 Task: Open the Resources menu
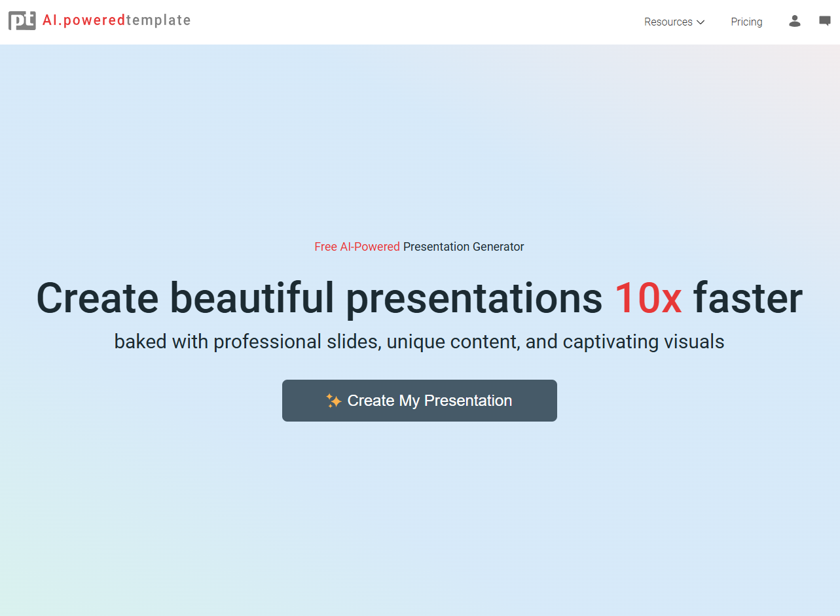pos(668,22)
